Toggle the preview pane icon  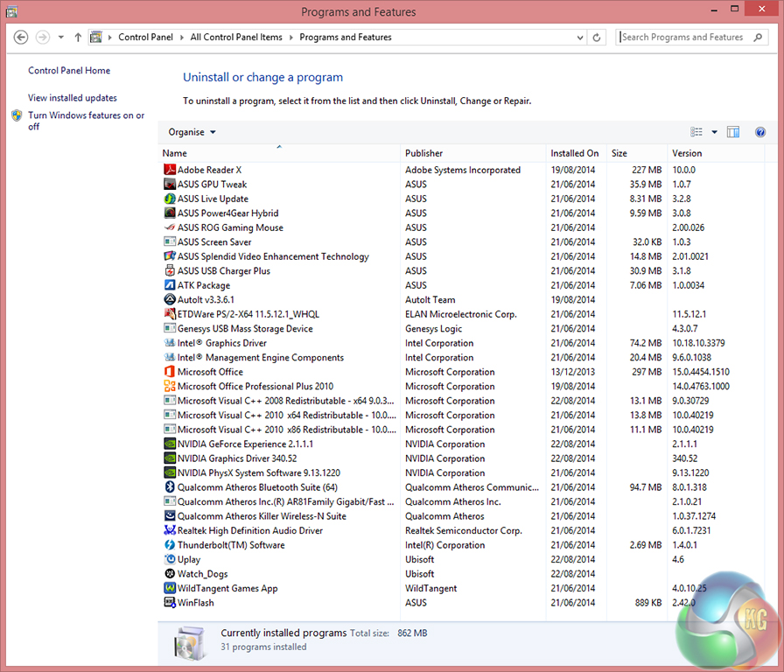pyautogui.click(x=733, y=132)
